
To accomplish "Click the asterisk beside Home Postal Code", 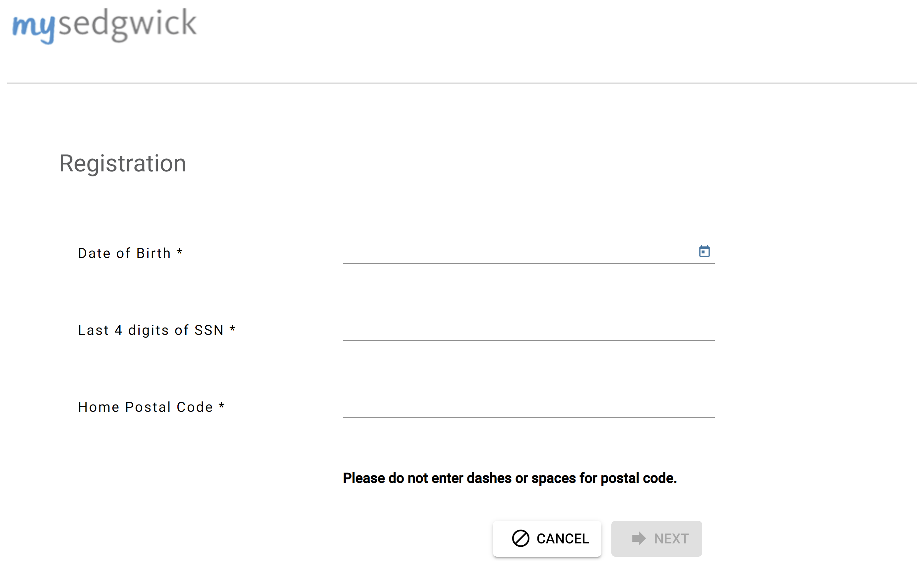I will click(221, 405).
